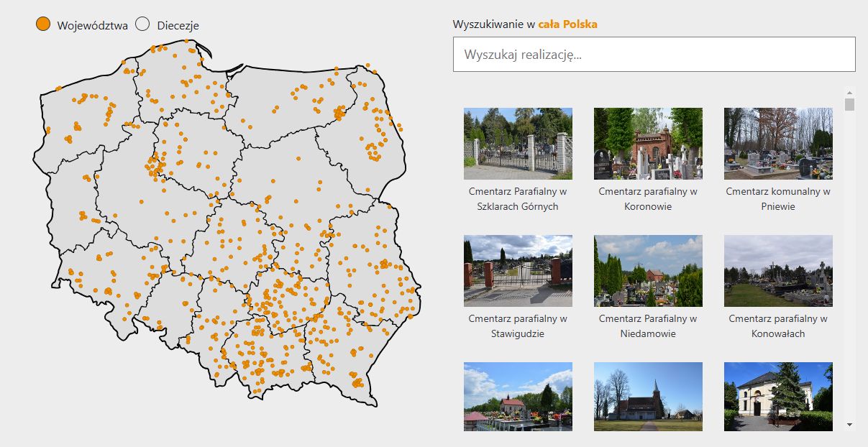View the Cmentarz parafialny w Konowałach photo

(x=777, y=271)
